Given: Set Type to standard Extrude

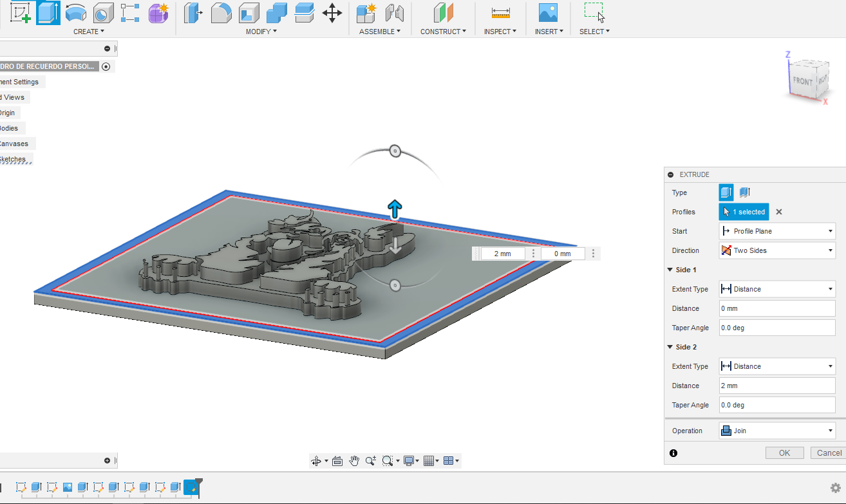Looking at the screenshot, I should [726, 192].
